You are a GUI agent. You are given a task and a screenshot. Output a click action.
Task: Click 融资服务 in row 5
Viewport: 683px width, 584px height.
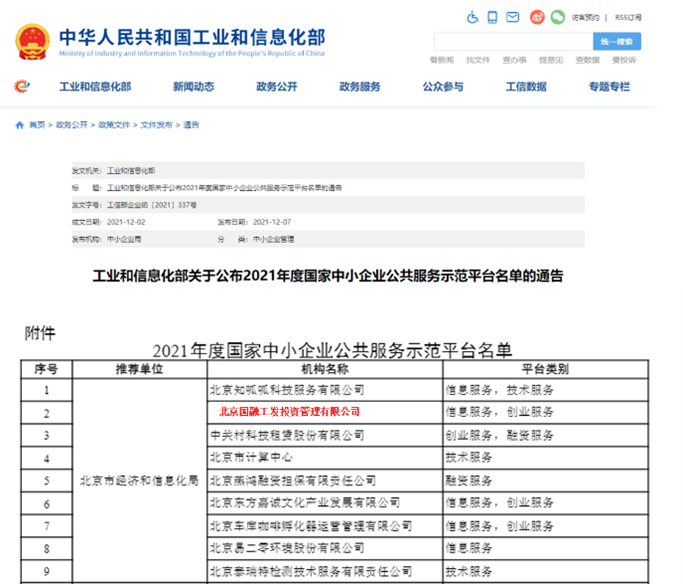pos(469,480)
